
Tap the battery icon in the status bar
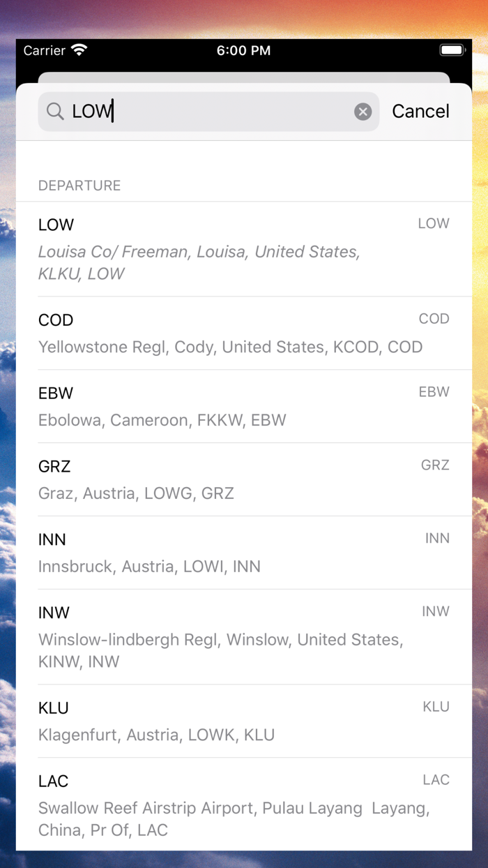tap(452, 50)
